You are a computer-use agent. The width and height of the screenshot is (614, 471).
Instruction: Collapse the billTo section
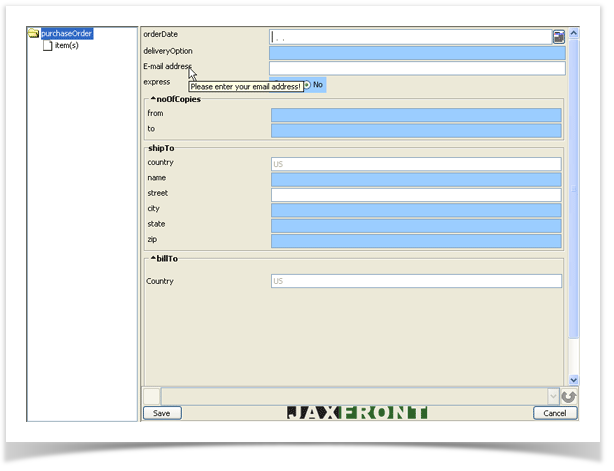click(153, 257)
